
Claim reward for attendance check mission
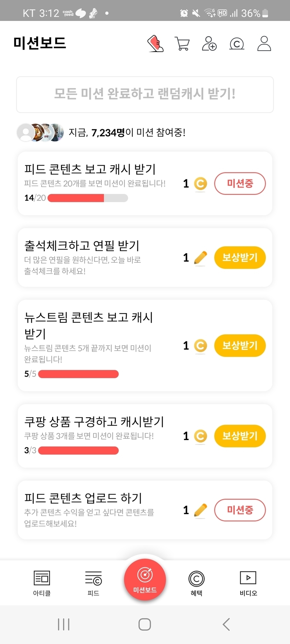pyautogui.click(x=240, y=258)
